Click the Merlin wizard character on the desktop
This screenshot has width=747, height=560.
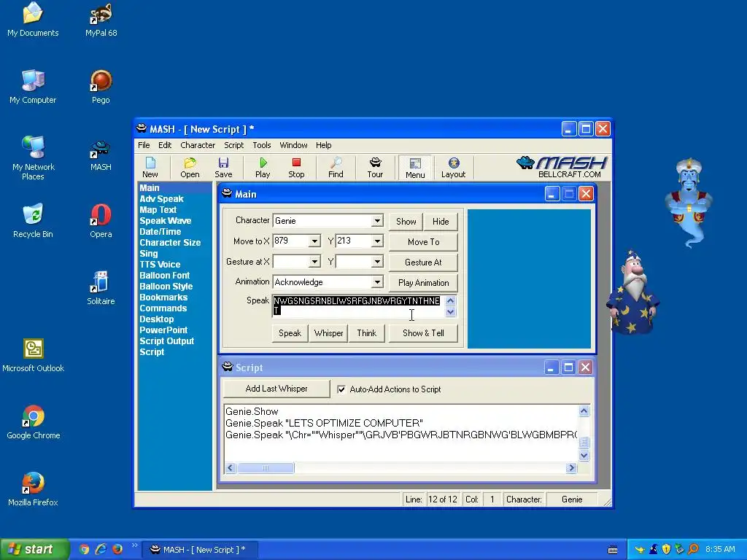[x=633, y=292]
